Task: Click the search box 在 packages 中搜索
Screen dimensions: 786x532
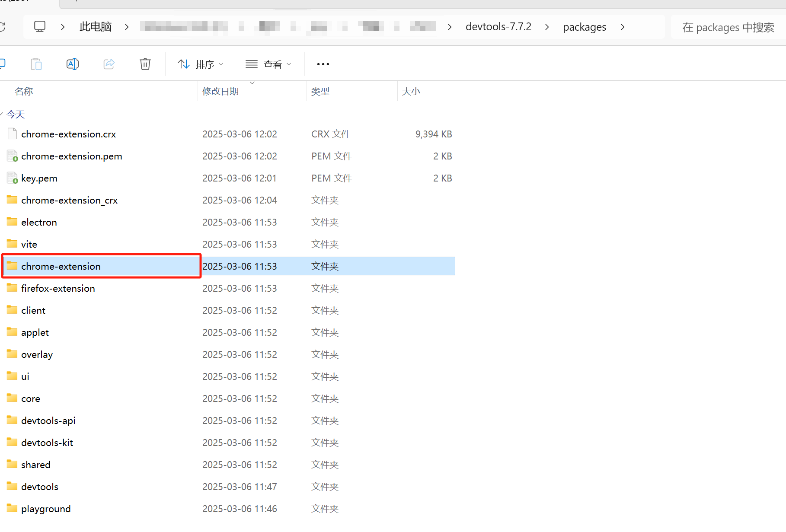Action: [728, 27]
